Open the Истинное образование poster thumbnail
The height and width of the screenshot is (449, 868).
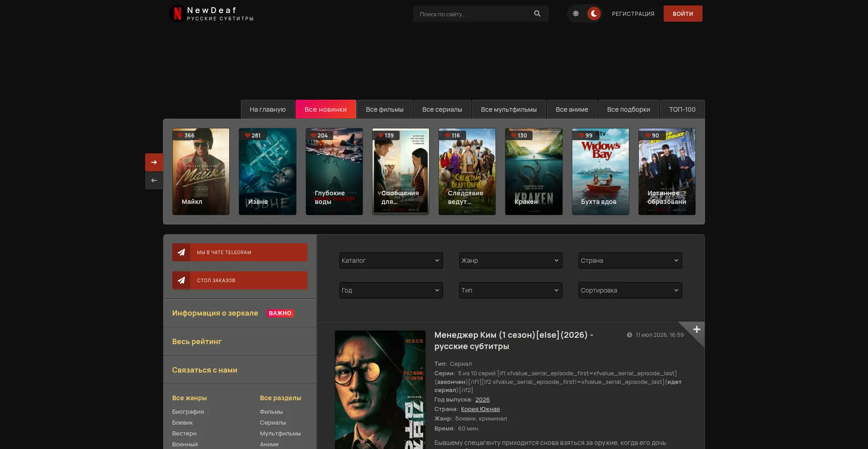pos(667,171)
